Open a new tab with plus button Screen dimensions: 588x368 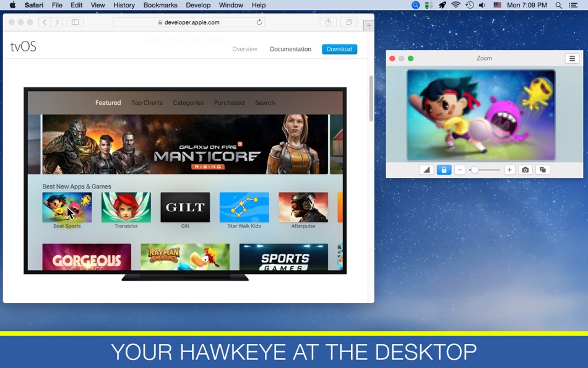(x=369, y=25)
